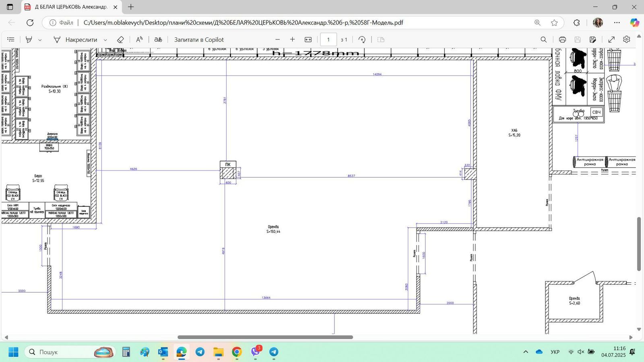Image resolution: width=644 pixels, height=362 pixels.
Task: Click the Оренда S=130,44 room label
Action: click(x=273, y=229)
